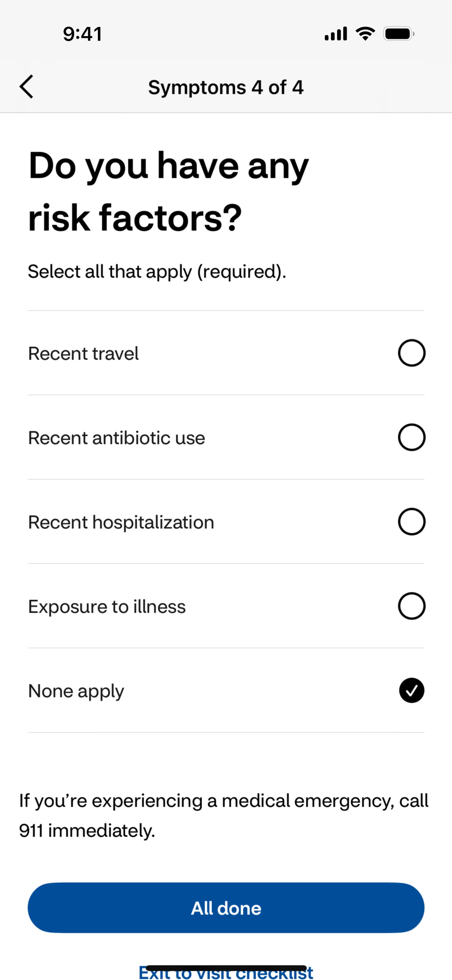Tap the call 911 emergency notice text
The width and height of the screenshot is (452, 980).
pos(224,815)
